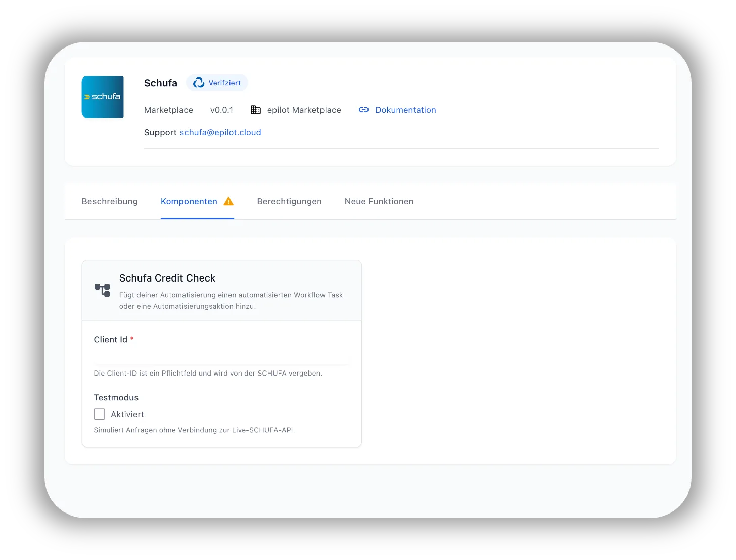Click the epilot Marketplace label
The width and height of the screenshot is (736, 560).
click(304, 110)
